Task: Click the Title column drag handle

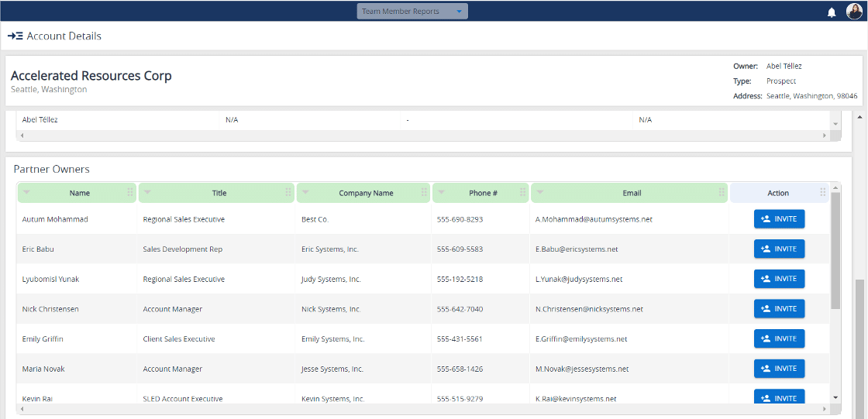Action: pyautogui.click(x=288, y=193)
